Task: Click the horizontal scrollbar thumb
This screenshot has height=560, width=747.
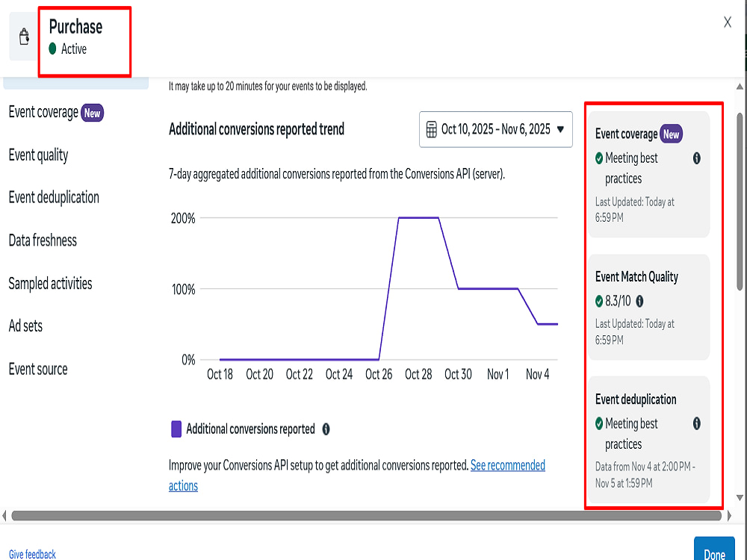Action: [x=366, y=516]
